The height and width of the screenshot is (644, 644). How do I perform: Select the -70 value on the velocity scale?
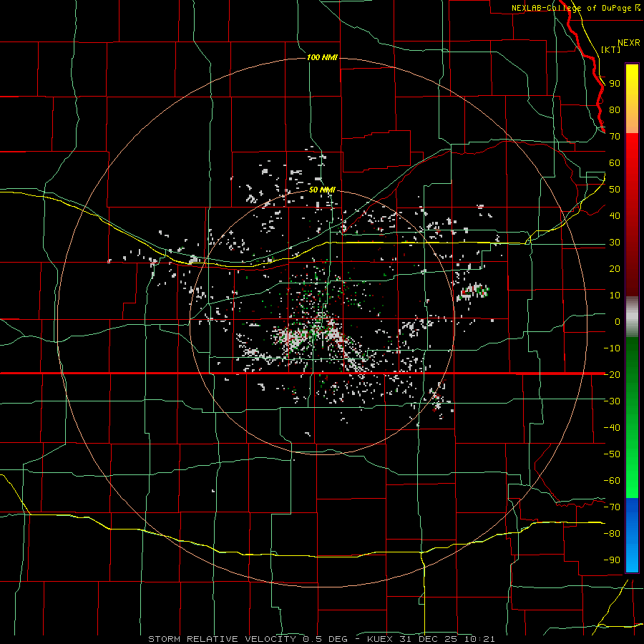click(612, 507)
